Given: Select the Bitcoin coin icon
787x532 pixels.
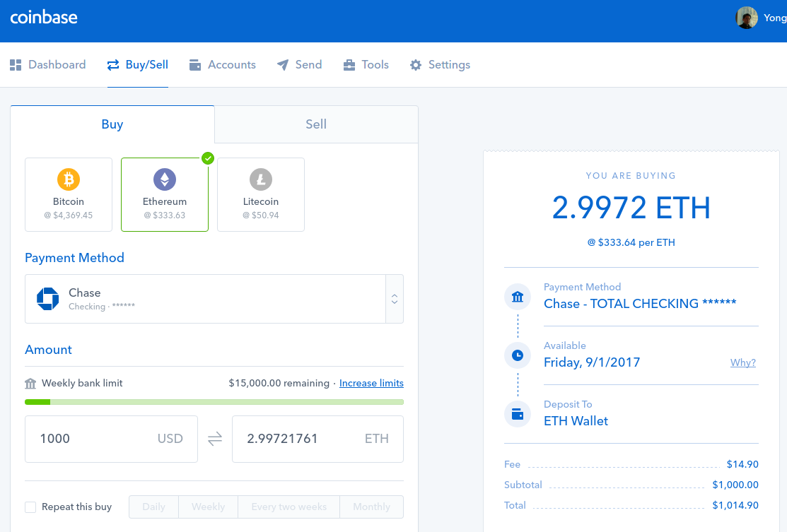Looking at the screenshot, I should pyautogui.click(x=69, y=179).
